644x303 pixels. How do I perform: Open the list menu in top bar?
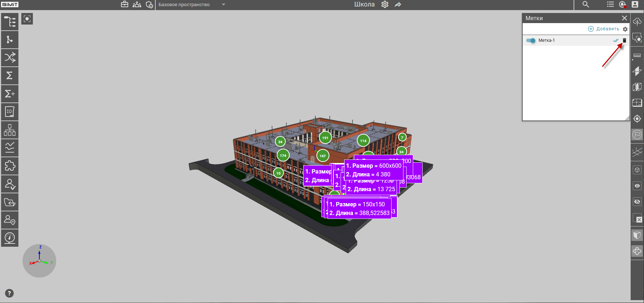[610, 5]
